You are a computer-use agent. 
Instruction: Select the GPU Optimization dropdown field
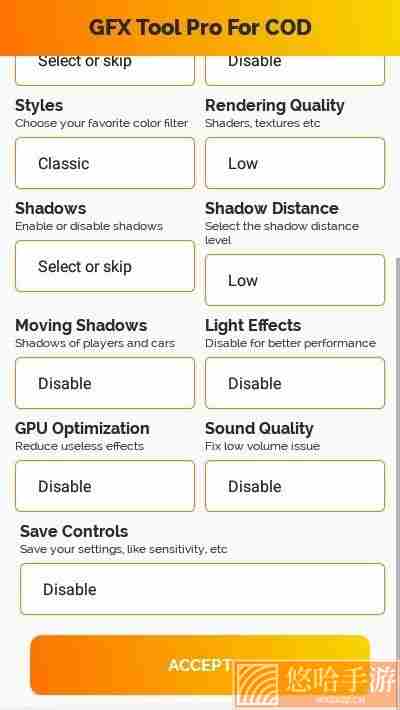point(105,486)
